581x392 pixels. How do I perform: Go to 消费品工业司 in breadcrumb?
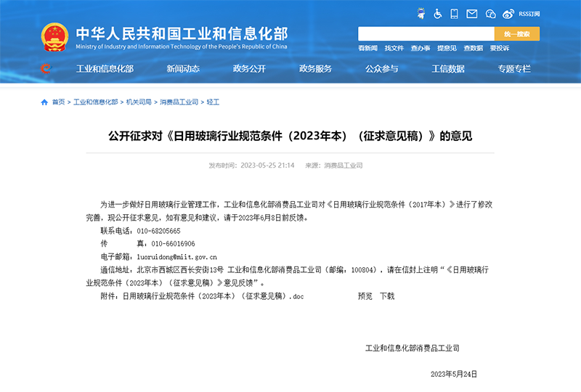pyautogui.click(x=179, y=102)
